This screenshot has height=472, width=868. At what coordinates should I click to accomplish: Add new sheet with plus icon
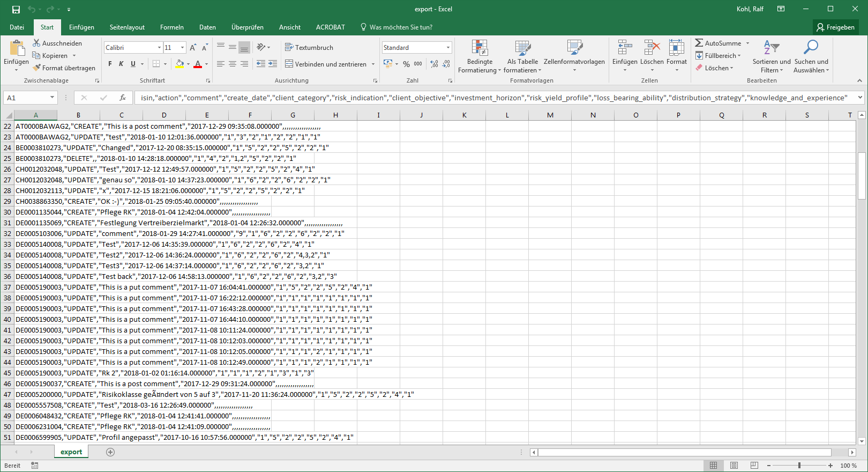coord(110,452)
